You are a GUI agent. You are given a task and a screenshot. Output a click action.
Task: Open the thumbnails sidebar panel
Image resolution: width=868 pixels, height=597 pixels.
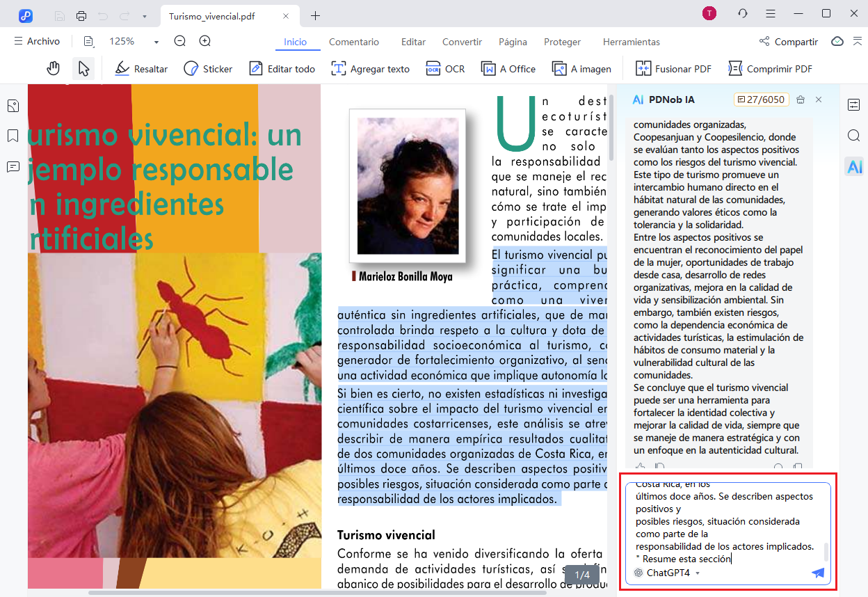click(13, 106)
